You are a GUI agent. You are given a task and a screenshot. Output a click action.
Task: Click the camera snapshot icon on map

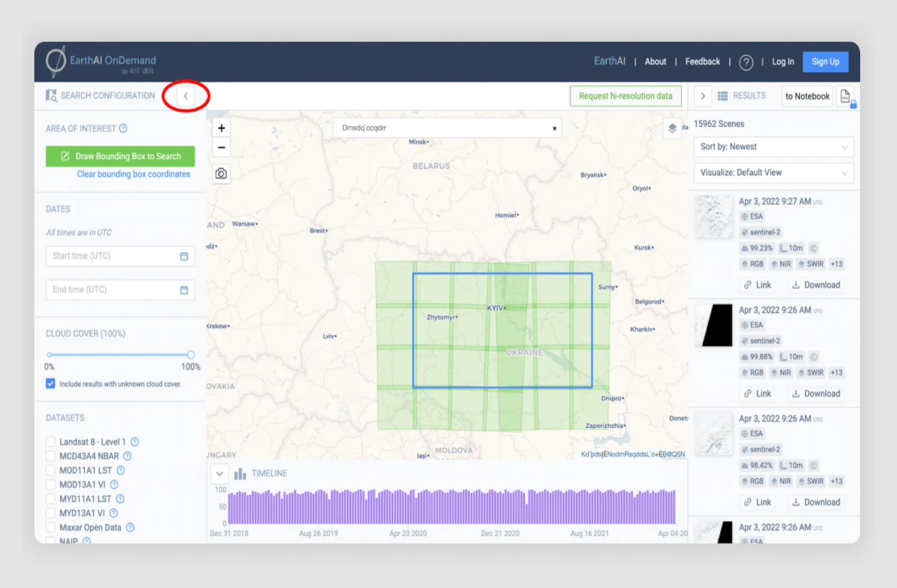point(221,174)
